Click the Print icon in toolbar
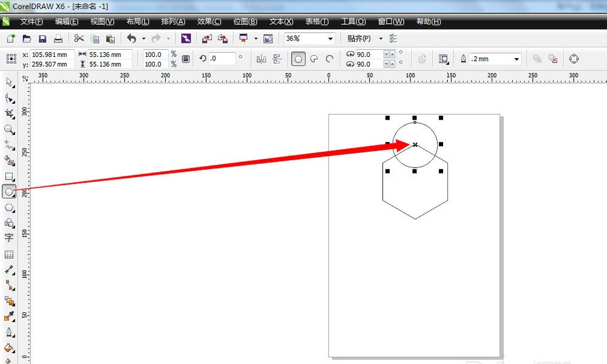 point(58,39)
